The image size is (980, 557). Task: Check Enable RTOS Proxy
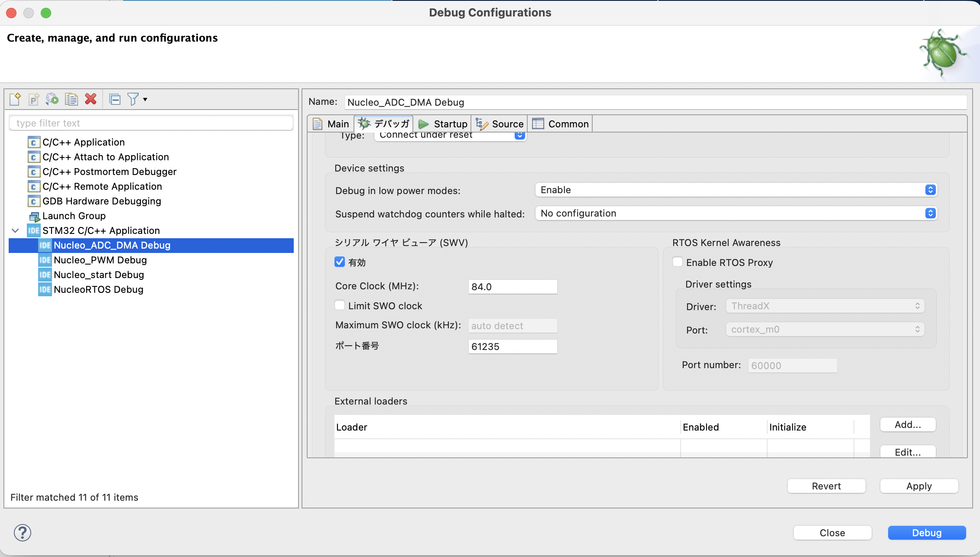pos(678,262)
